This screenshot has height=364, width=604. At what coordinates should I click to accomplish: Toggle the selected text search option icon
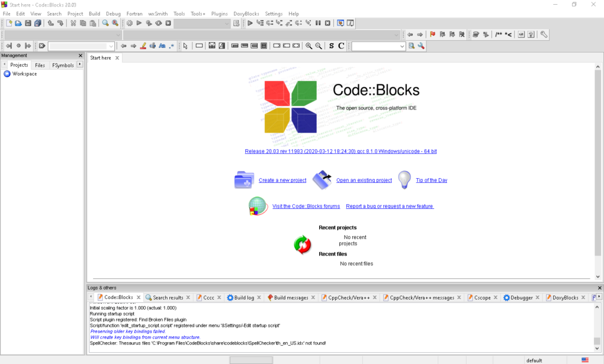(x=153, y=46)
